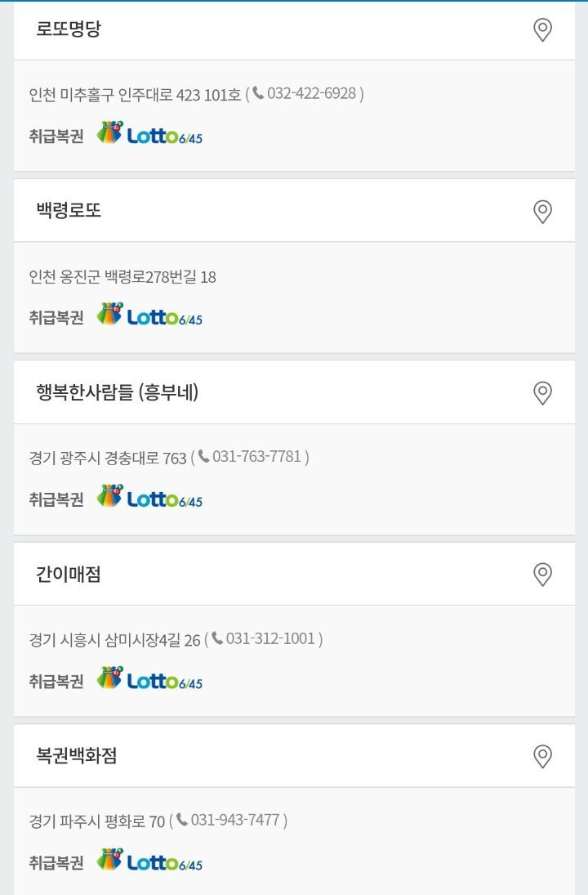Open map pin for 백령로또
The width and height of the screenshot is (588, 895).
click(x=542, y=212)
